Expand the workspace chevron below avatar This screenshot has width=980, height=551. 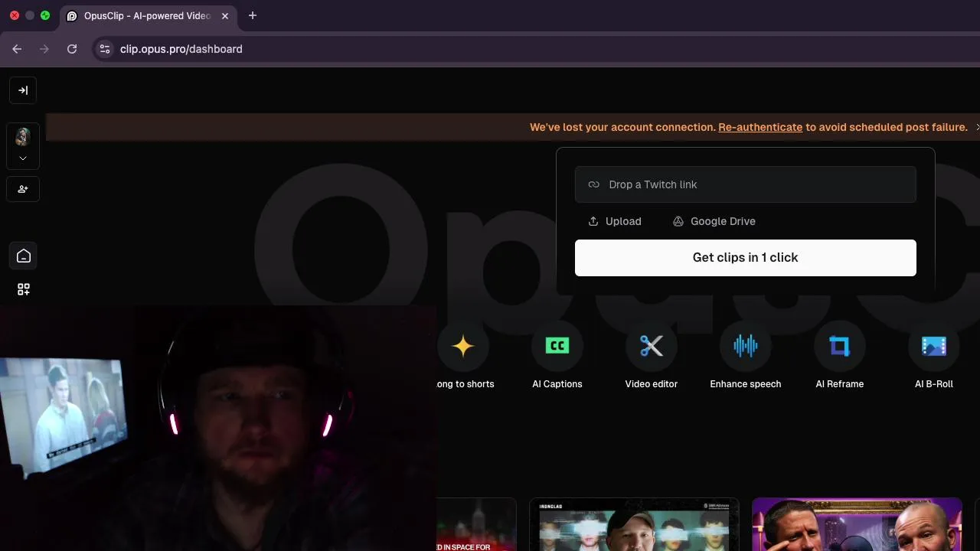[x=23, y=158]
